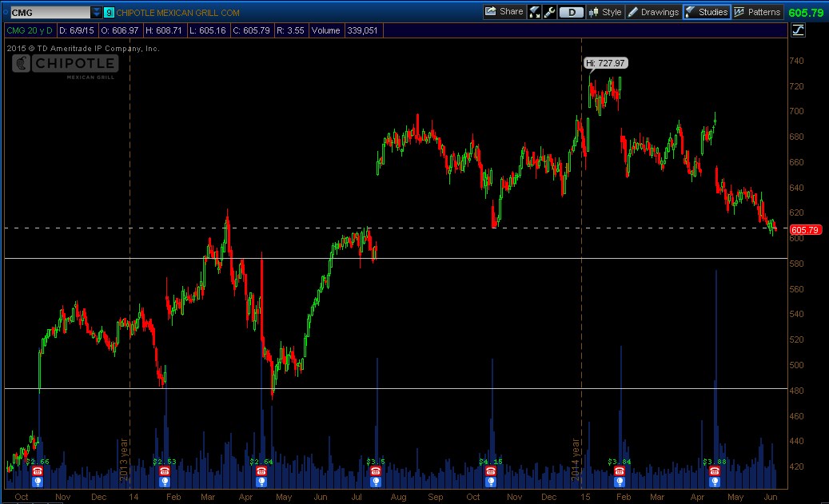Click the CMG symbol input field

coord(50,12)
